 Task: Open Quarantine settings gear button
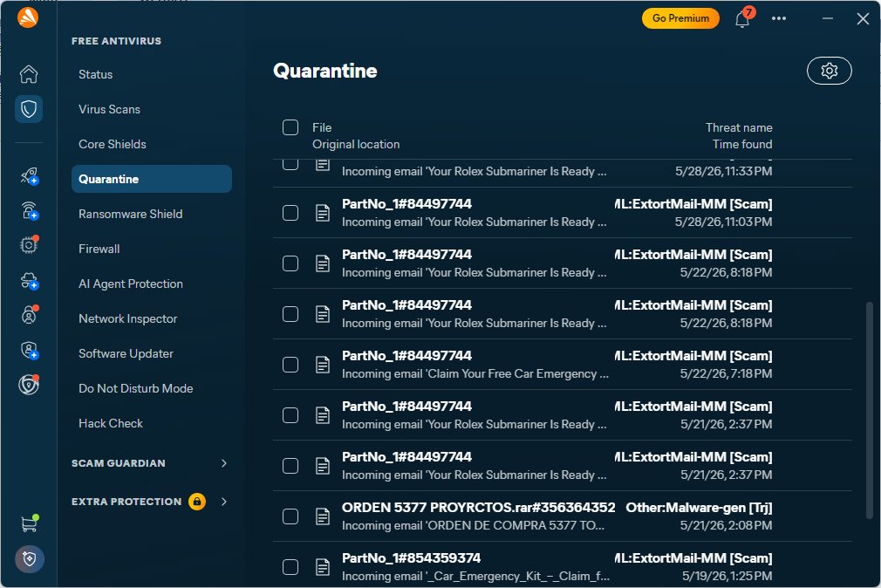tap(830, 71)
